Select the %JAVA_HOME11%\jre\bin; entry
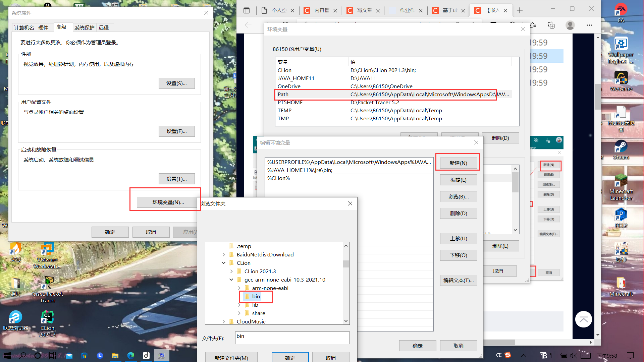The width and height of the screenshot is (644, 362). 349,170
